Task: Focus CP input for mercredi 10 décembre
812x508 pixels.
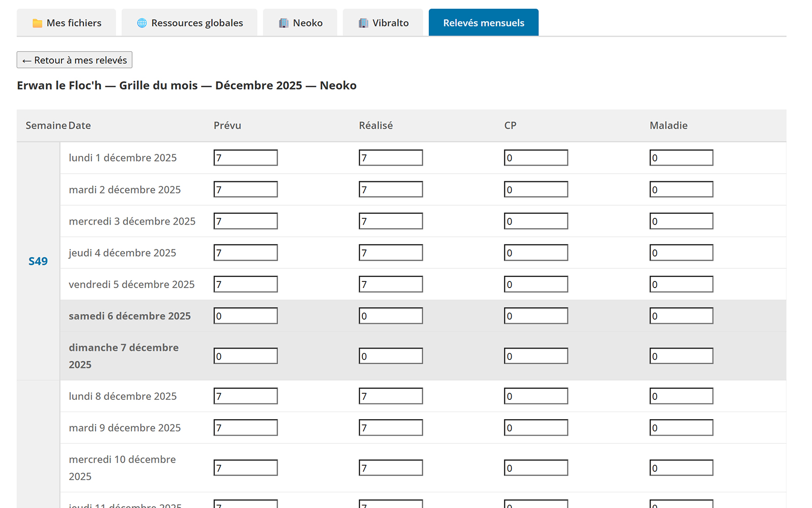Action: click(536, 467)
